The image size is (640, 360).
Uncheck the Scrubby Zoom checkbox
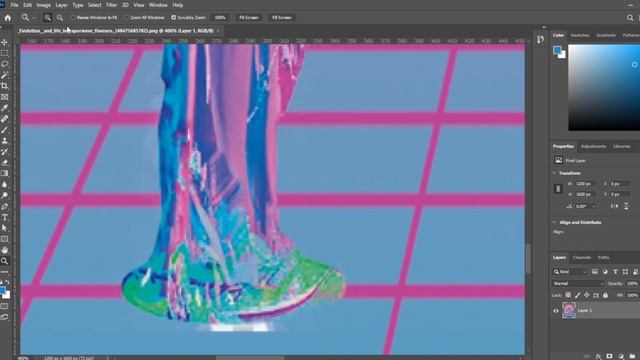(173, 18)
